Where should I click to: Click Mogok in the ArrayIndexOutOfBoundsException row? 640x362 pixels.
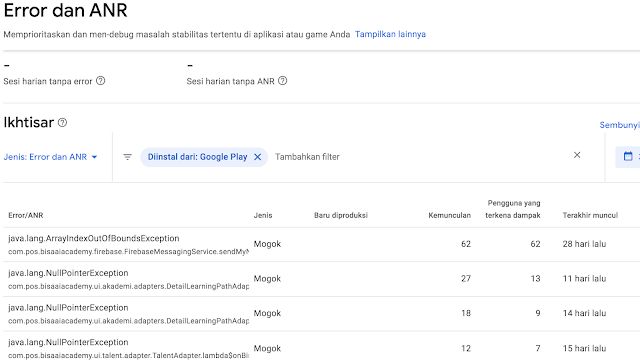coord(267,244)
